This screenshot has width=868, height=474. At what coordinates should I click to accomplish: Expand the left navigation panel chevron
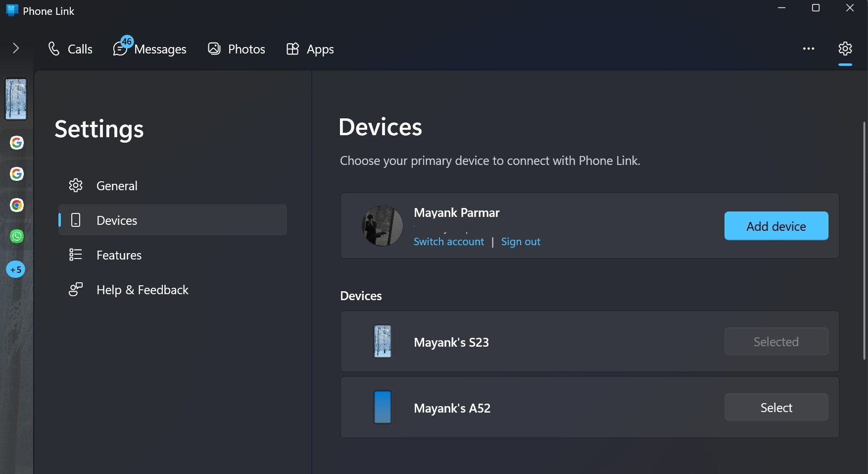(x=16, y=48)
